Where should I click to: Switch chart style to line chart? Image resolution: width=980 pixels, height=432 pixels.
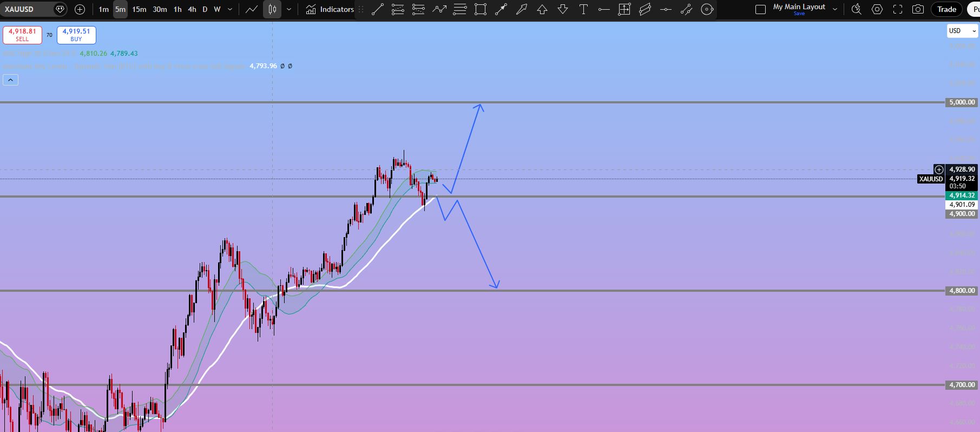pyautogui.click(x=252, y=9)
